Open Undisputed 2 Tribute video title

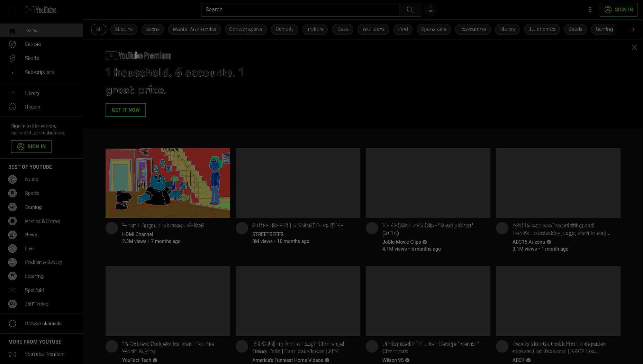pos(431,347)
